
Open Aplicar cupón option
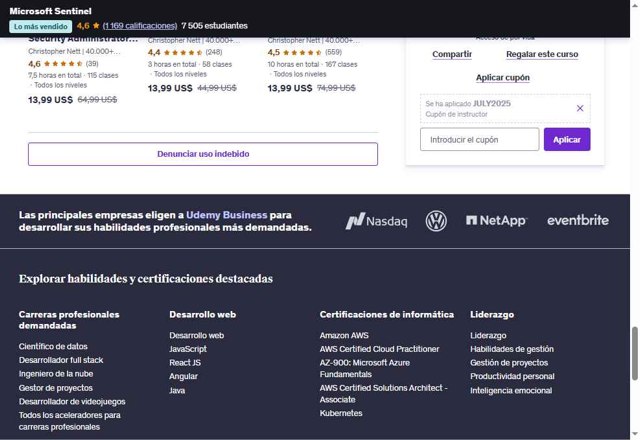tap(502, 78)
